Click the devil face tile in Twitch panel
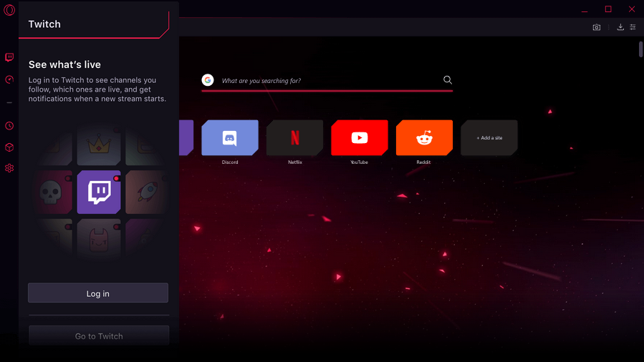The image size is (644, 362). [x=99, y=238]
